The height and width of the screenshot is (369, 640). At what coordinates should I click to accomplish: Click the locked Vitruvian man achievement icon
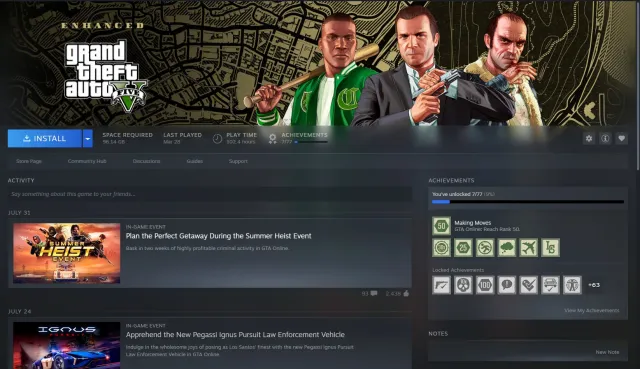572,285
